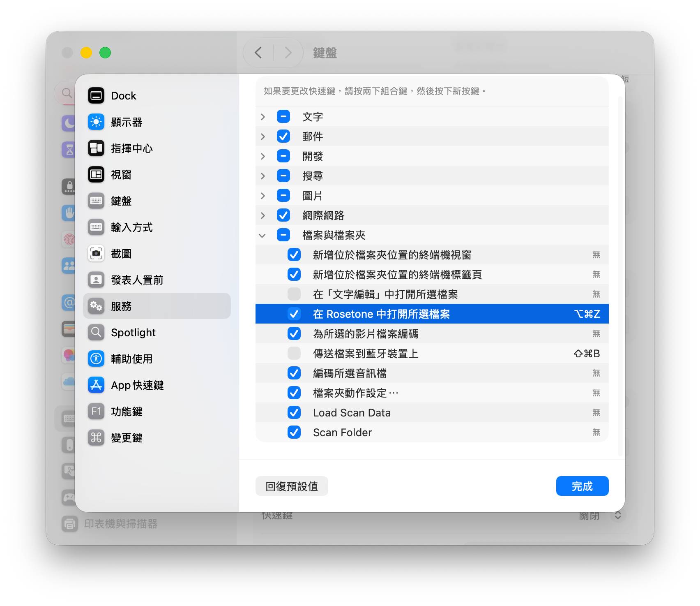This screenshot has height=606, width=700.
Task: Select the 為所選的影片檔案編碼 row
Action: point(432,333)
